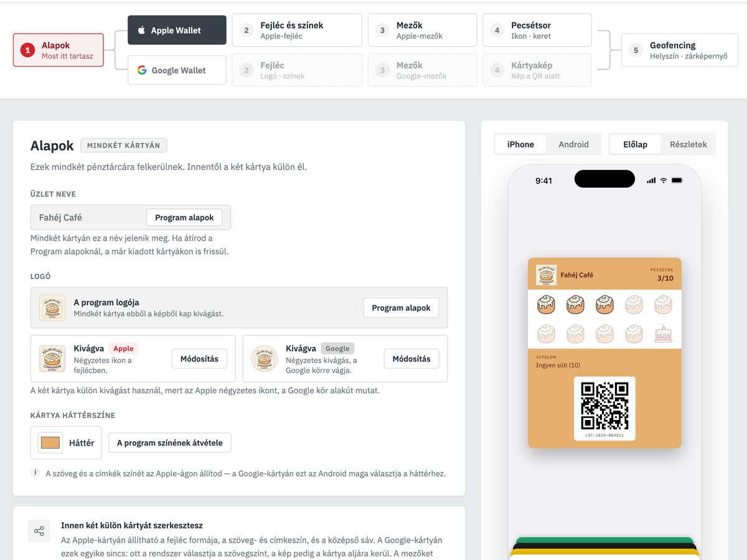The image size is (747, 560).
Task: Show the Előlap side of the card
Action: (x=636, y=144)
